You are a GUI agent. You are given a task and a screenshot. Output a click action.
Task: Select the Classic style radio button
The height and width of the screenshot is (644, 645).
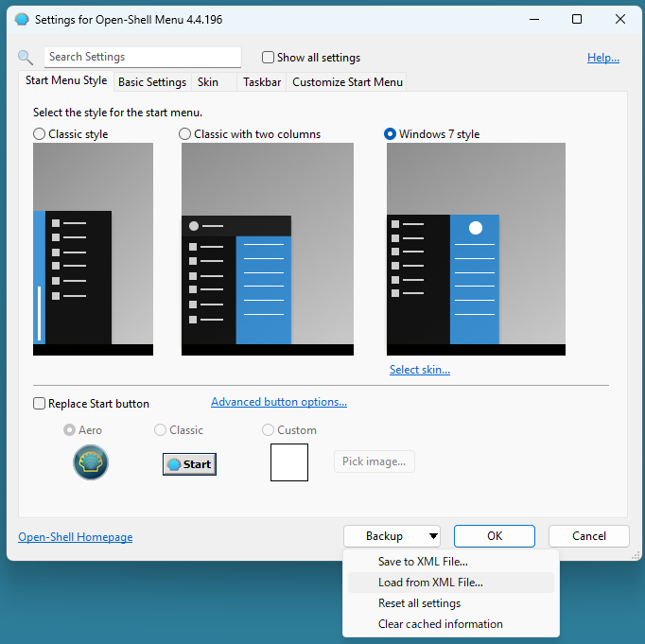point(40,134)
